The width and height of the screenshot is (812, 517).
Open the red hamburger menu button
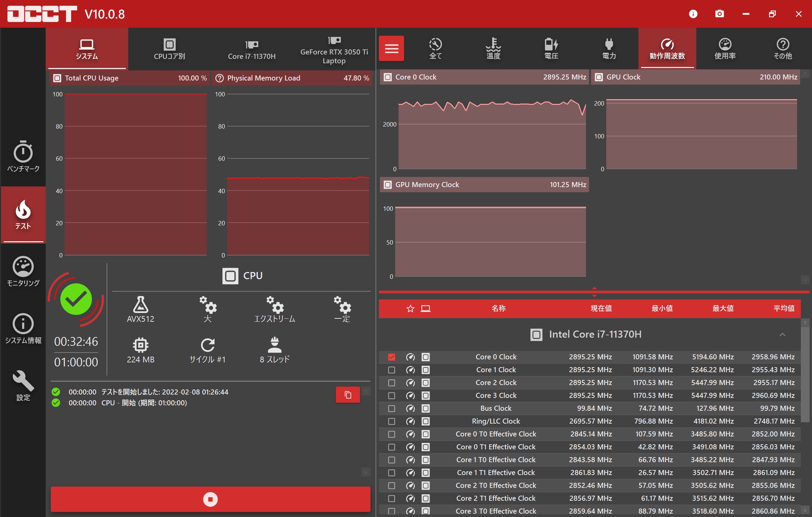[391, 48]
